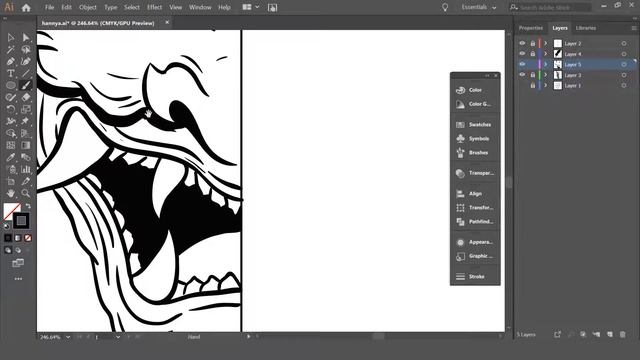
Task: Open the Effect menu
Action: (154, 7)
